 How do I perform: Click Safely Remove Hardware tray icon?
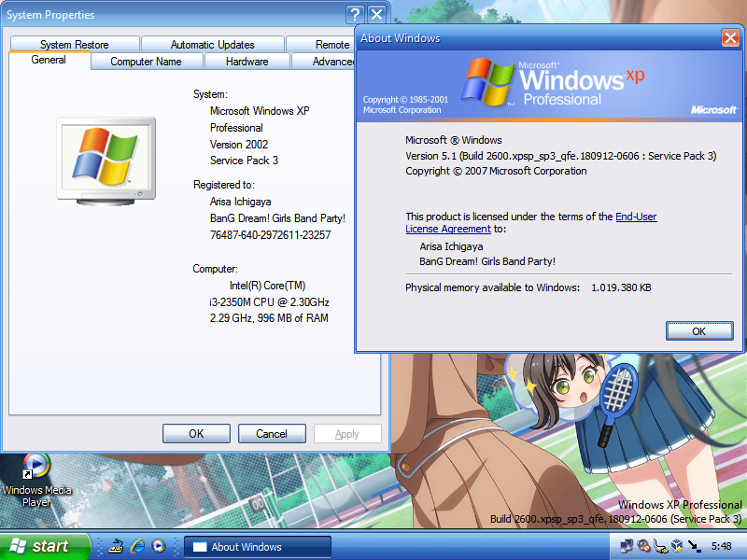[660, 546]
